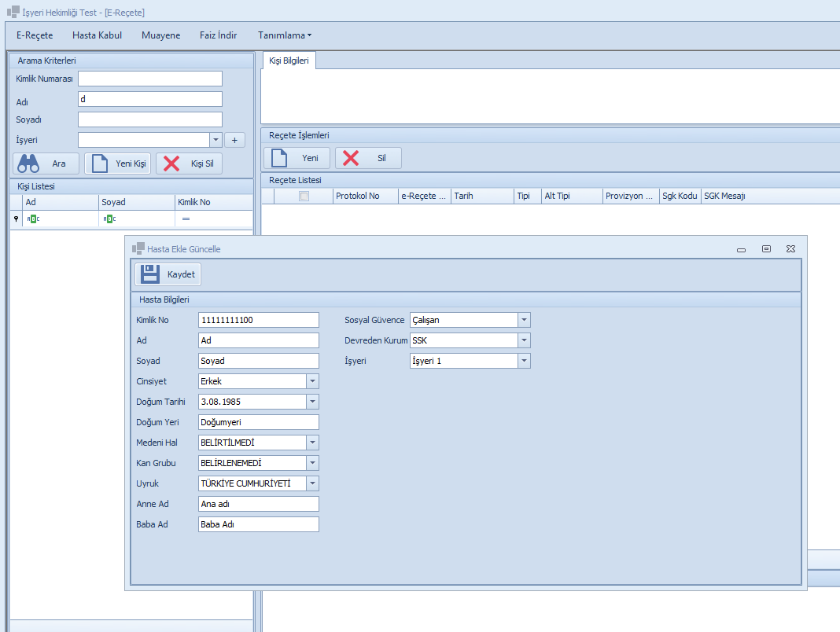This screenshot has width=840, height=632.
Task: Click the Baba Ad input field
Action: click(x=258, y=524)
